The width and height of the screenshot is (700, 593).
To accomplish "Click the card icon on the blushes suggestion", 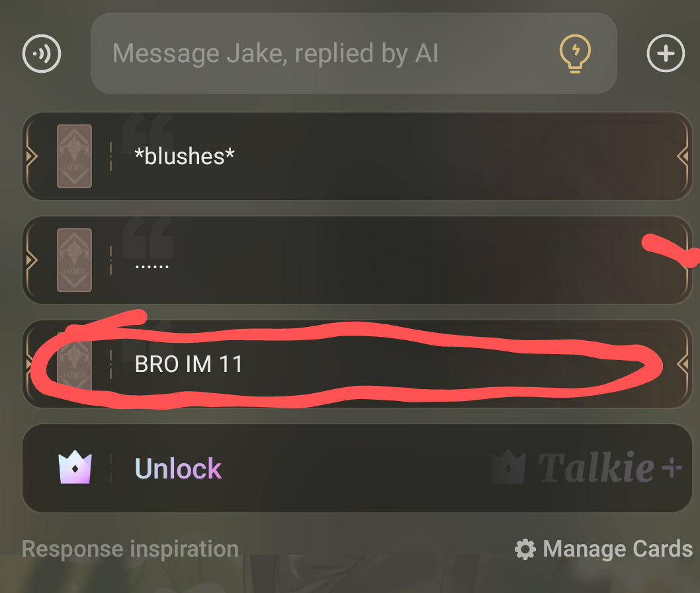I will point(74,156).
